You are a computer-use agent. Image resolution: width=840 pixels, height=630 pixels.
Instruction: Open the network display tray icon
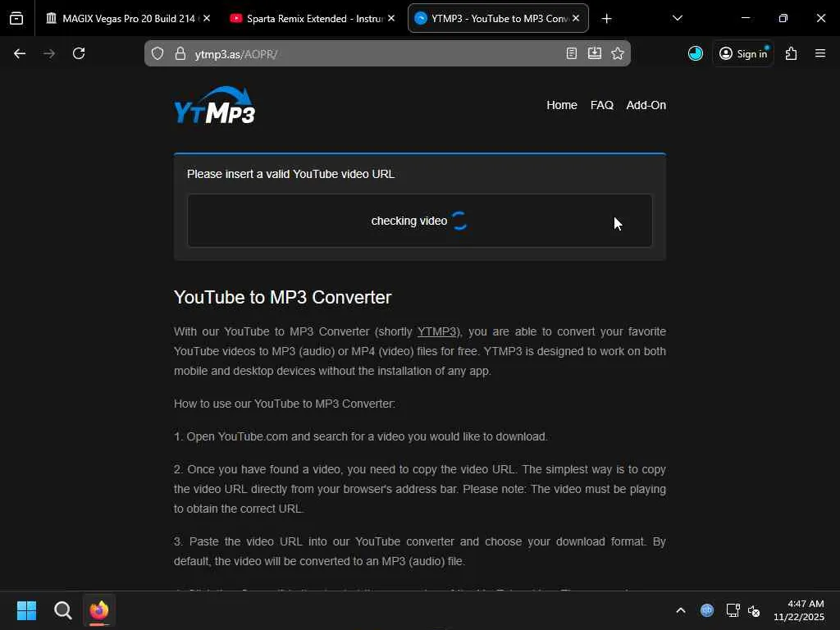coord(733,610)
